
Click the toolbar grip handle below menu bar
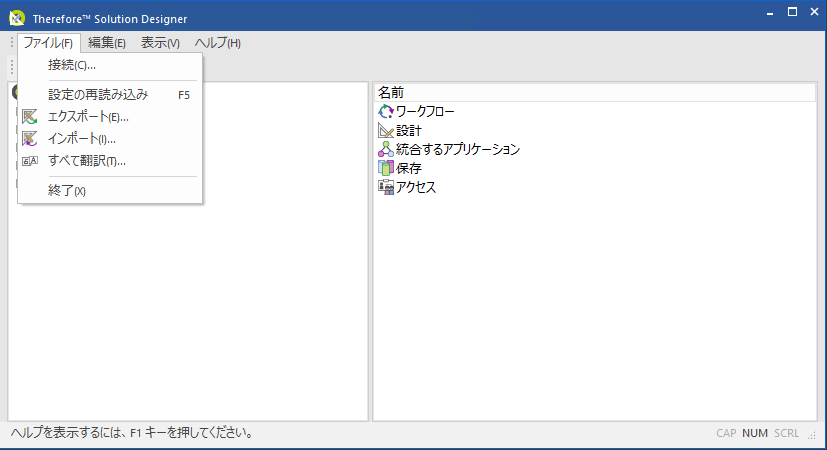pos(12,67)
